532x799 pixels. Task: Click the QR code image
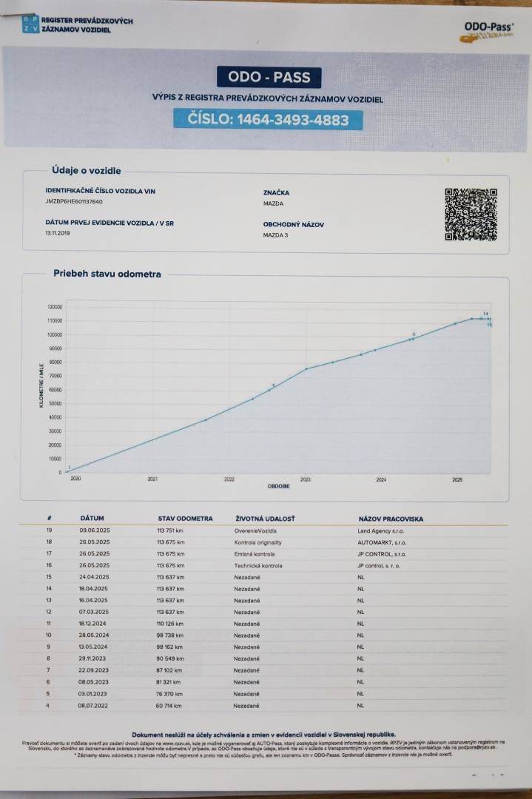pos(471,214)
